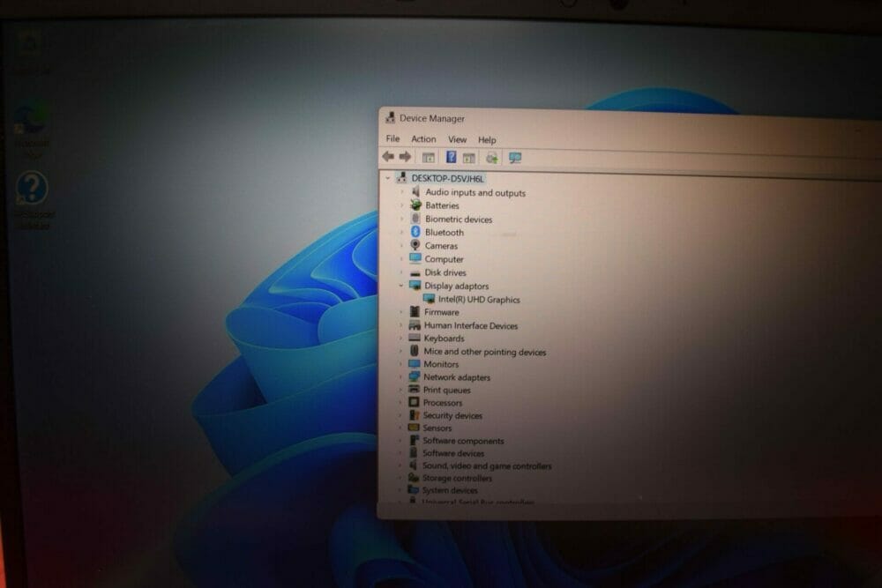Image resolution: width=882 pixels, height=588 pixels.
Task: Expand the Human Interface Devices category
Action: click(401, 325)
